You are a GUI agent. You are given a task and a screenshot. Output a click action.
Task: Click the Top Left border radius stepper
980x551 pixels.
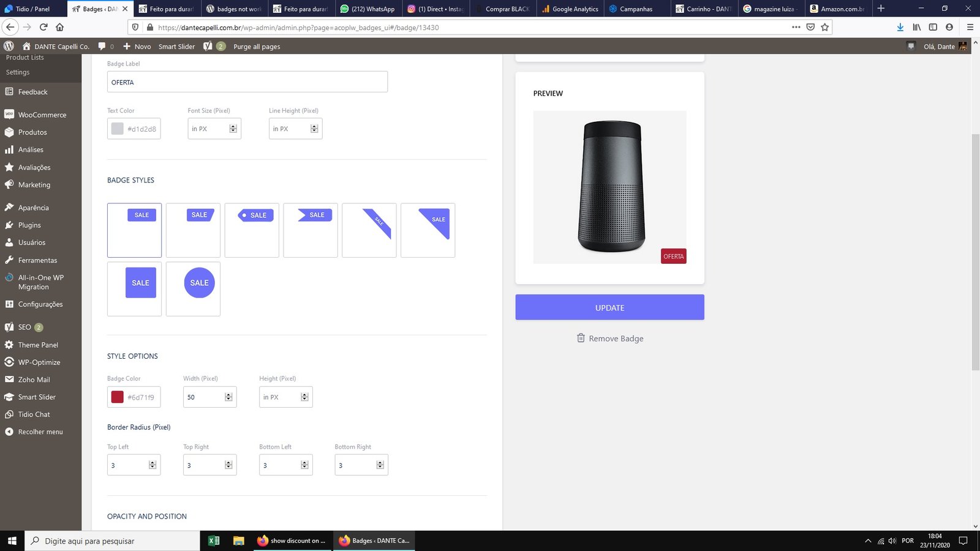point(153,465)
